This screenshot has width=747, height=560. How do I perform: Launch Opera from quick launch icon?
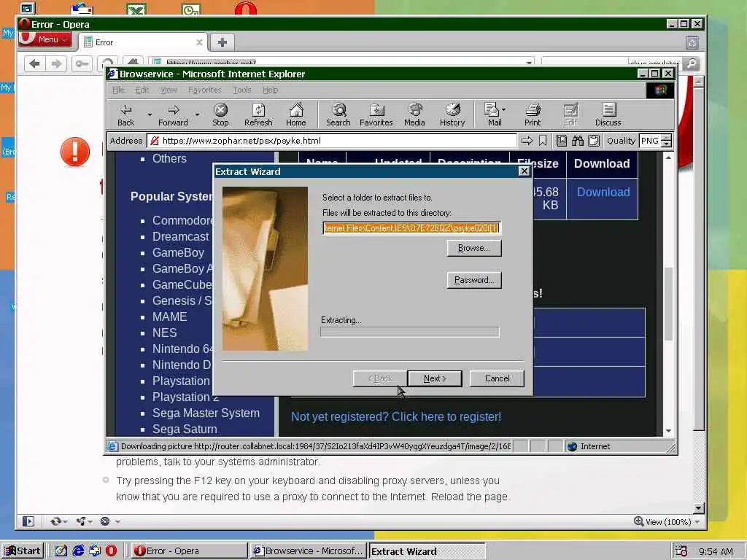111,551
